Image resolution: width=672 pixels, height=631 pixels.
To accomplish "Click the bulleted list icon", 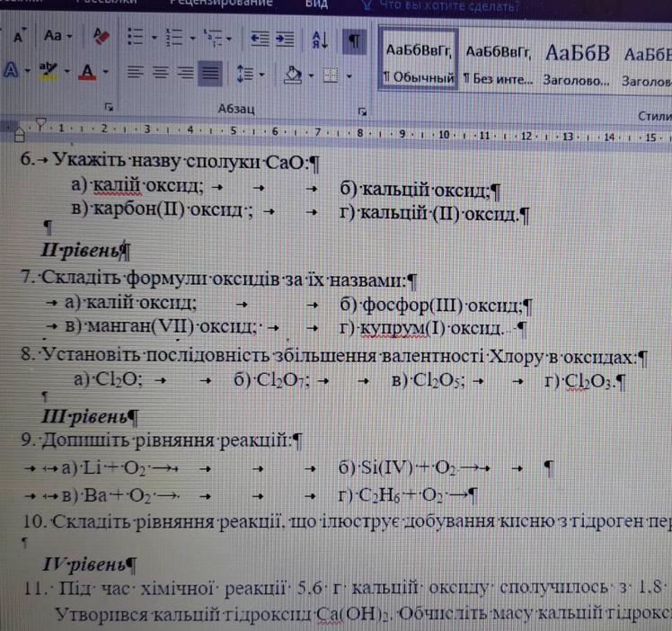I will point(137,37).
